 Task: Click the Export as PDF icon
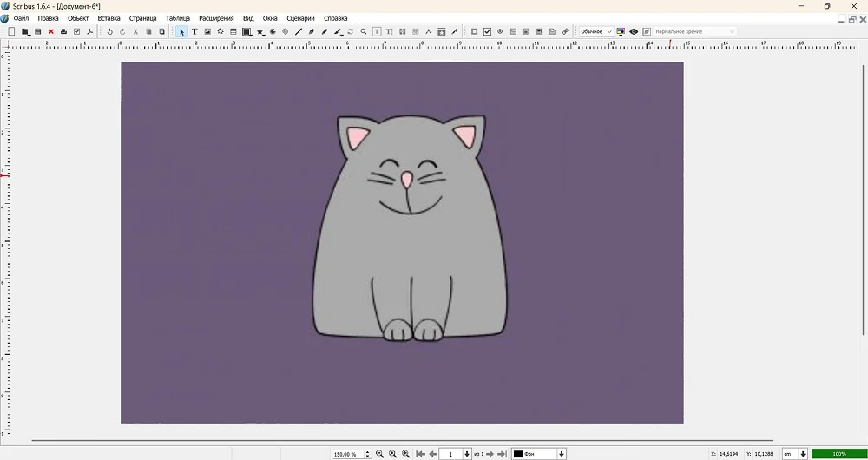89,32
